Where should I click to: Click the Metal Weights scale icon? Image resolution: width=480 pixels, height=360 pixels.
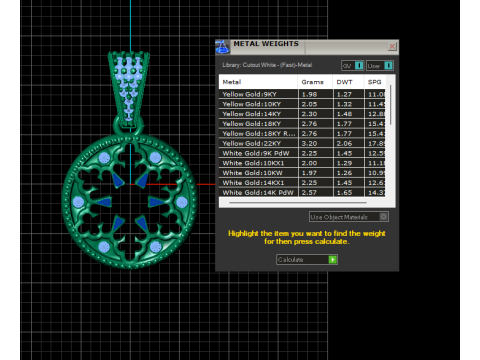click(x=222, y=47)
